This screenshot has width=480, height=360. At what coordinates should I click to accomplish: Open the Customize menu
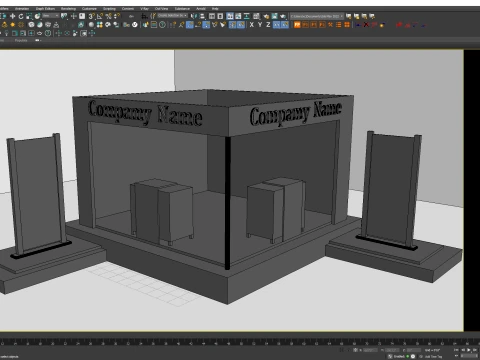point(89,8)
